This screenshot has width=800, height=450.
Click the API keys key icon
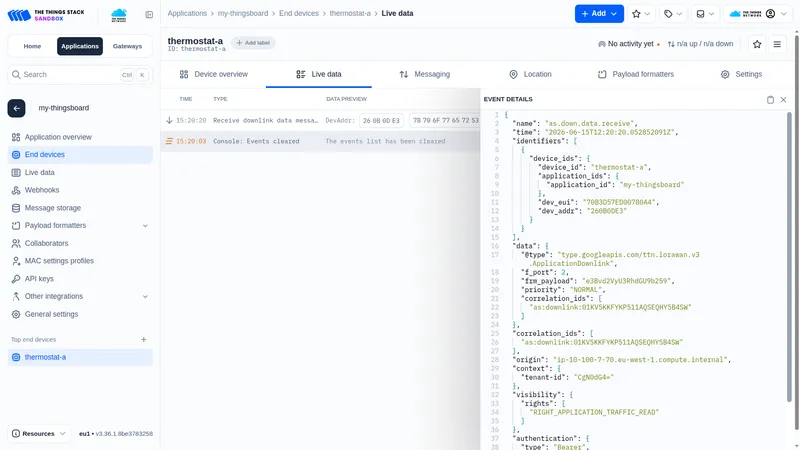coord(16,279)
